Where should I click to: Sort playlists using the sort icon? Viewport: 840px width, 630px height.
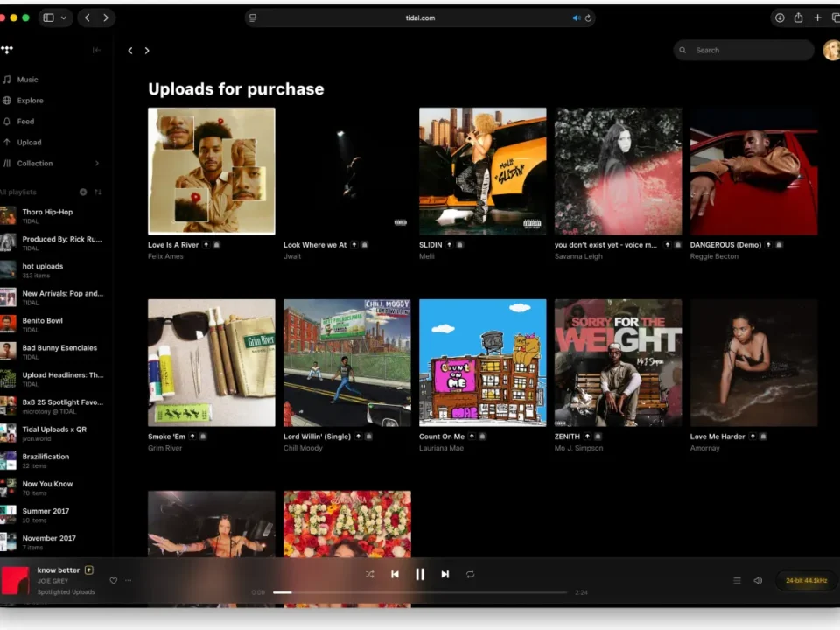(x=98, y=192)
